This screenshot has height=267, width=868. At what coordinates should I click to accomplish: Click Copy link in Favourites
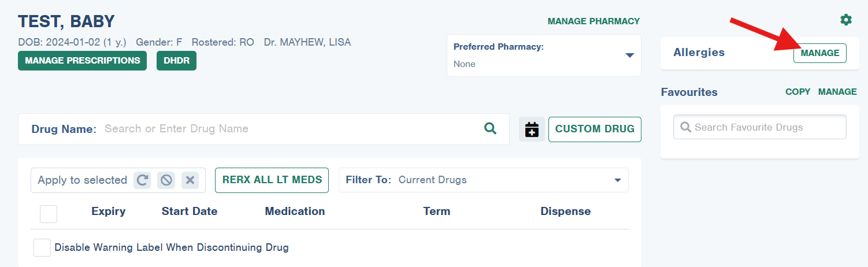797,92
